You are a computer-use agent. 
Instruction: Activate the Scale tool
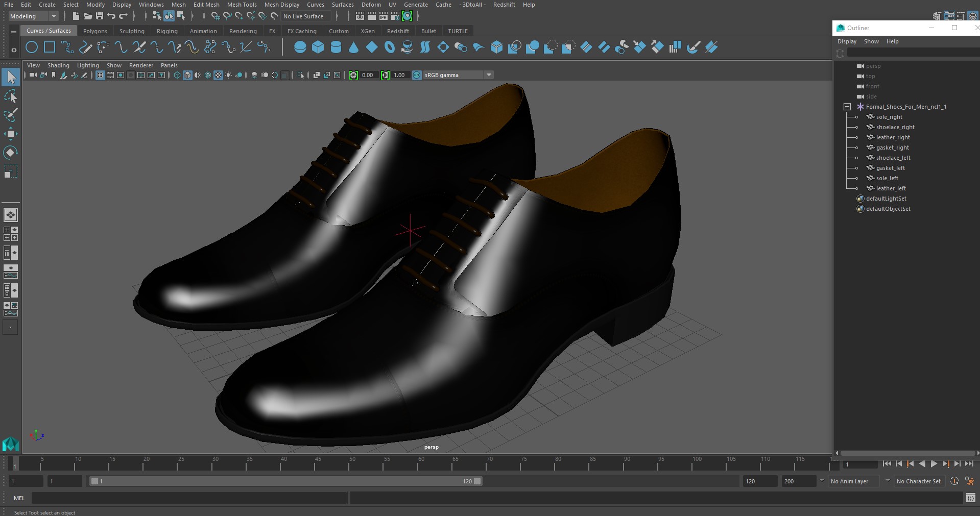click(x=11, y=171)
